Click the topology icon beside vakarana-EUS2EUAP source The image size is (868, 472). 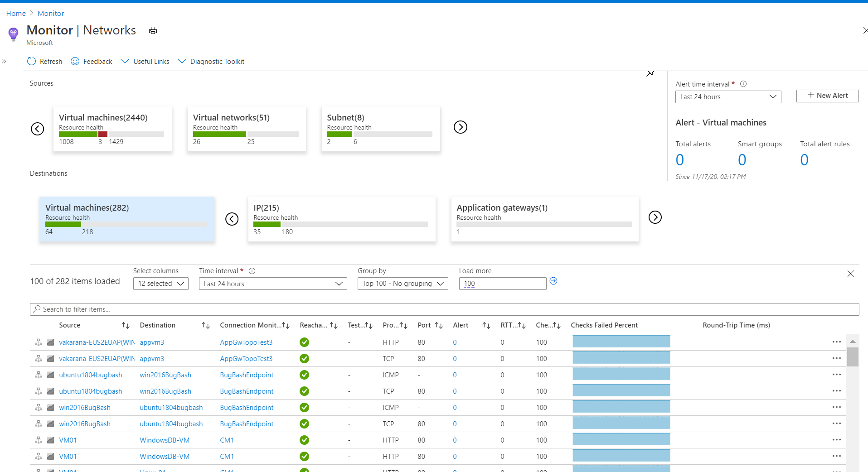(x=38, y=342)
